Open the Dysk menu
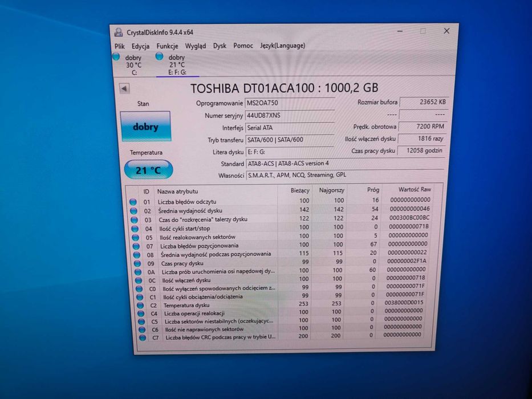Viewport: 532px width, 399px height. [x=220, y=46]
